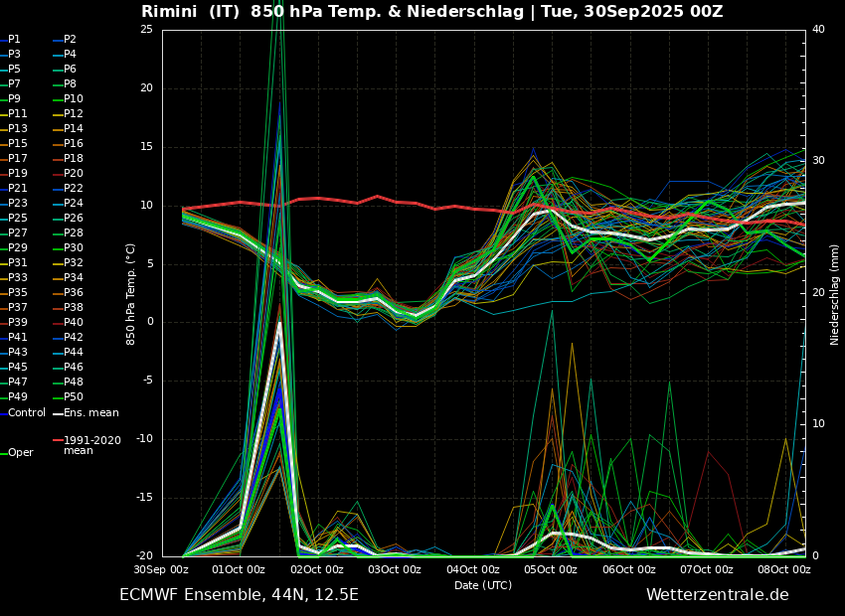Image resolution: width=845 pixels, height=616 pixels.
Task: Click the 08Oct 00z date tick
Action: click(783, 569)
